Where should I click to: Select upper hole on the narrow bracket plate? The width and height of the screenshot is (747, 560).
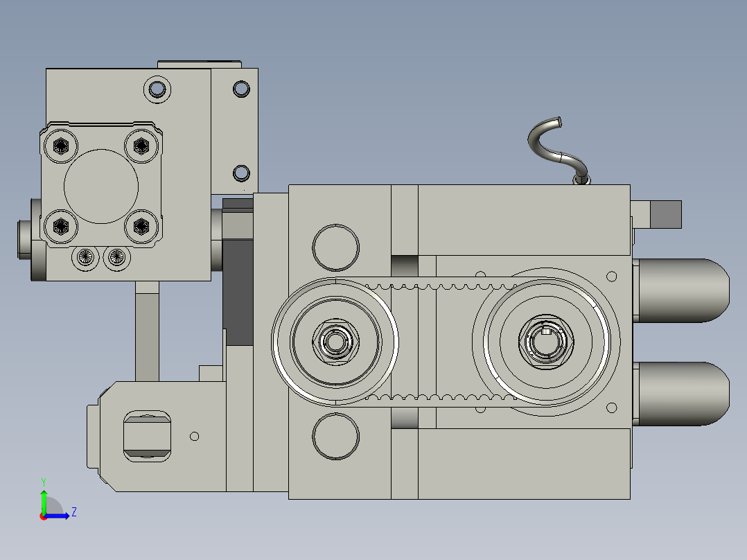(241, 89)
